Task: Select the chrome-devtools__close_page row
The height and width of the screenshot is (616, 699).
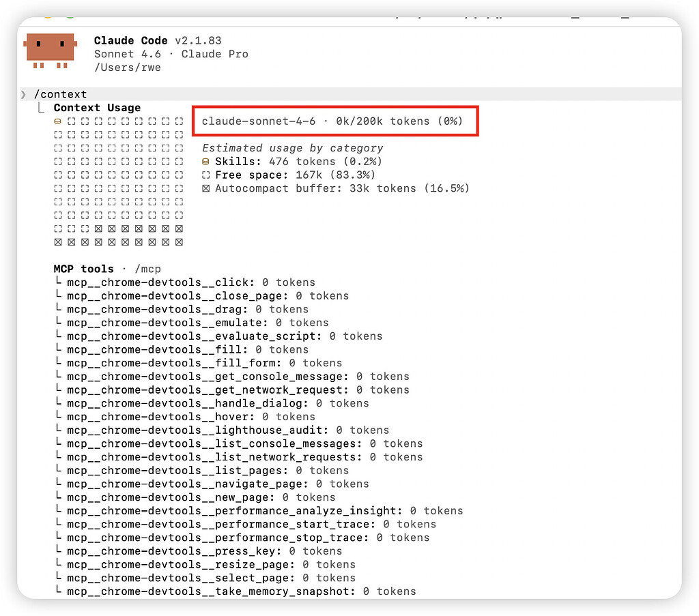Action: [x=202, y=296]
